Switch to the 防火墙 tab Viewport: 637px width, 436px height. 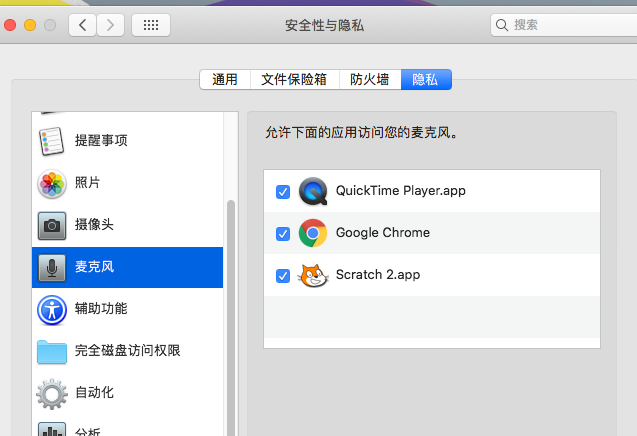370,79
